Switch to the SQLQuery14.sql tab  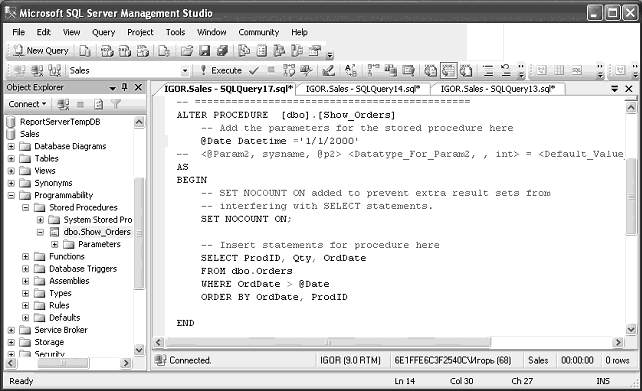363,89
